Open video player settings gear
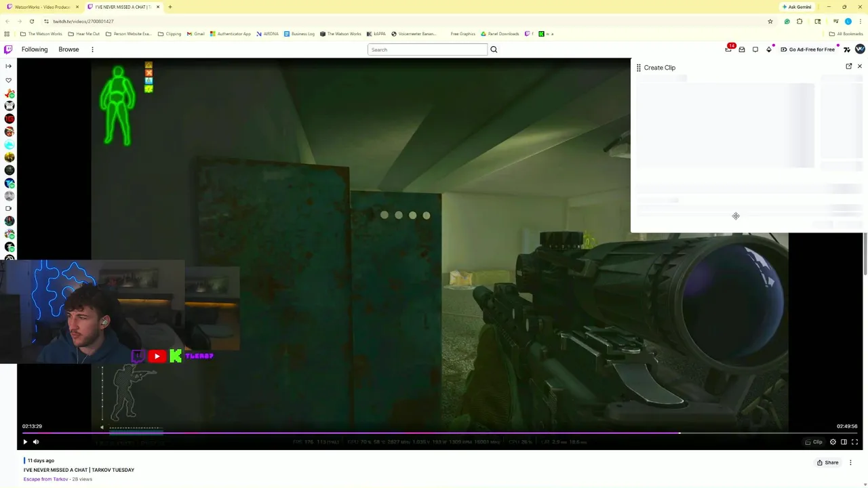 (x=833, y=442)
